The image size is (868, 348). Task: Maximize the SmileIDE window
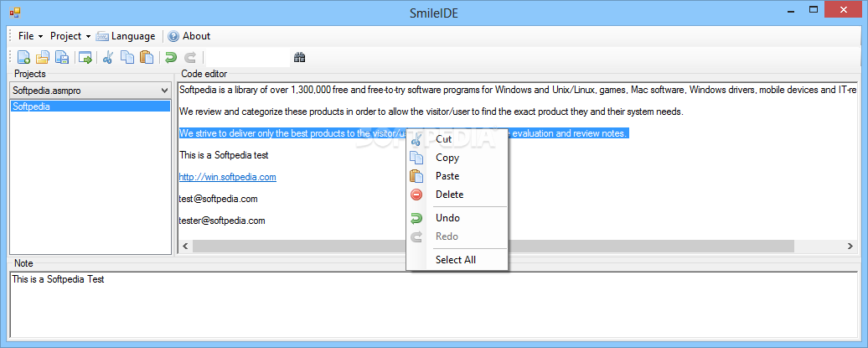coord(814,9)
